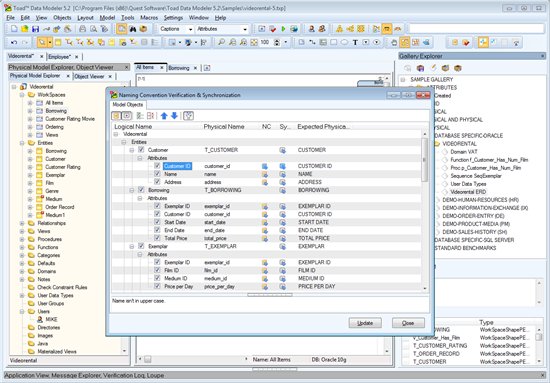Viewport: 550px width, 383px height.
Task: Collapse the Users folder in model explorer
Action: pyautogui.click(x=22, y=311)
